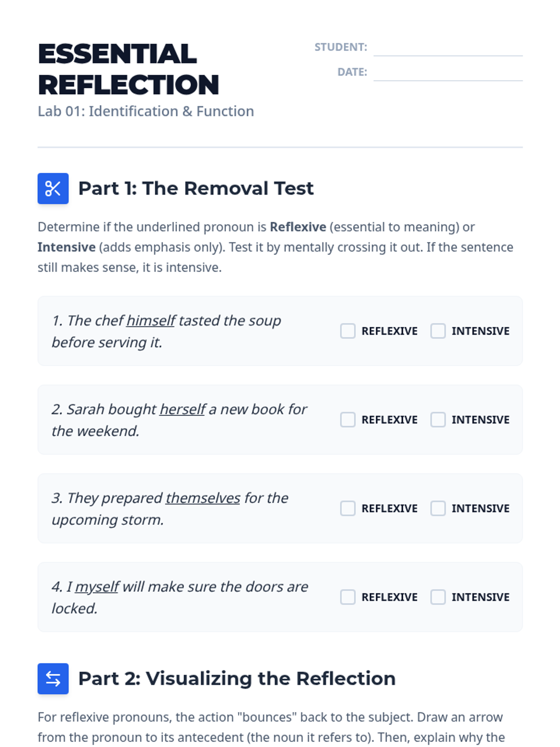Click the Lab 01 subtitle text
The height and width of the screenshot is (747, 560).
(146, 112)
